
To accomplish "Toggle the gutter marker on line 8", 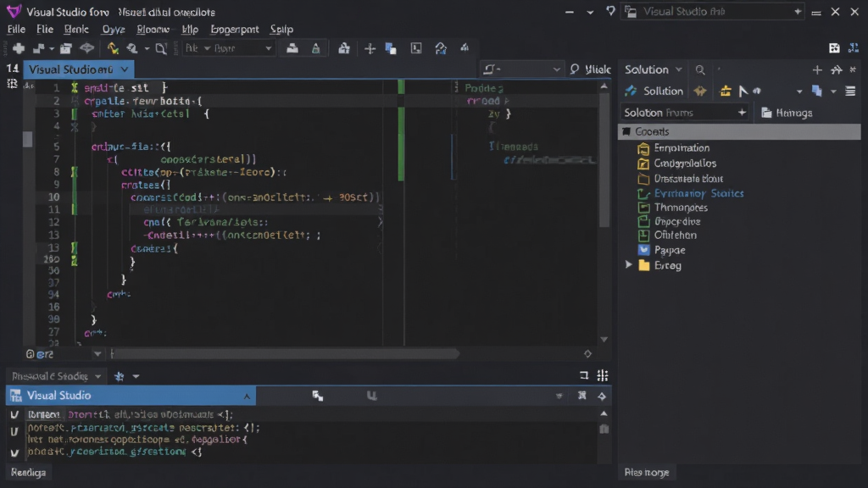I will point(75,172).
